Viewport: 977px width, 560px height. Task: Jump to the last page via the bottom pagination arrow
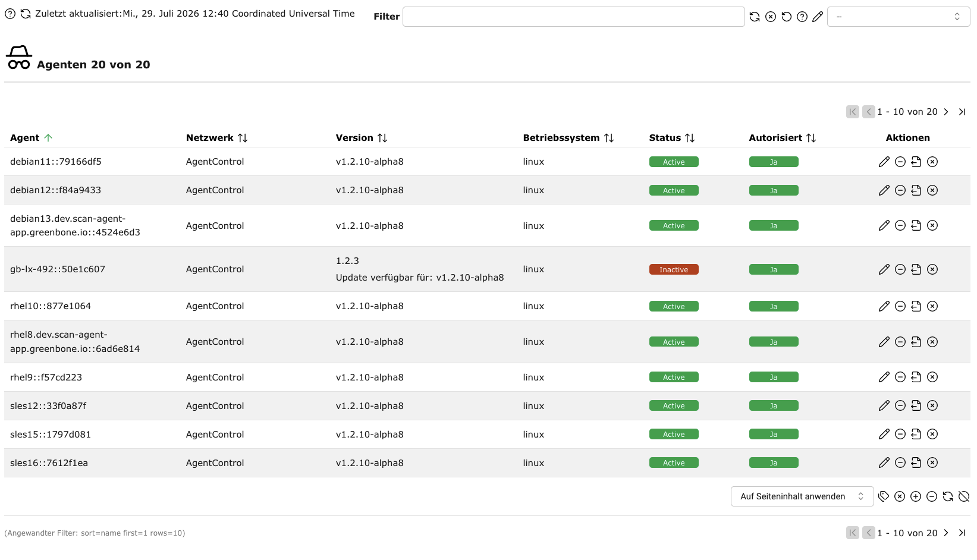[x=962, y=533]
